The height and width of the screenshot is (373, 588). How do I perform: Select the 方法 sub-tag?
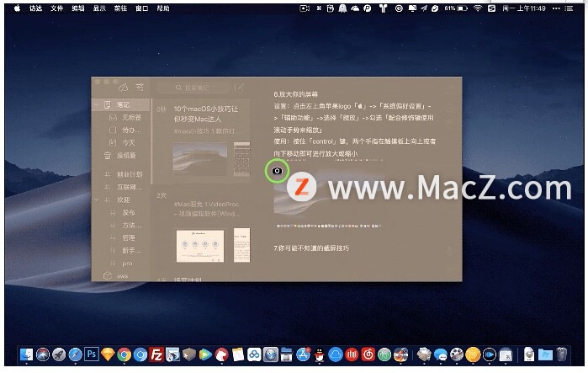[x=121, y=225]
